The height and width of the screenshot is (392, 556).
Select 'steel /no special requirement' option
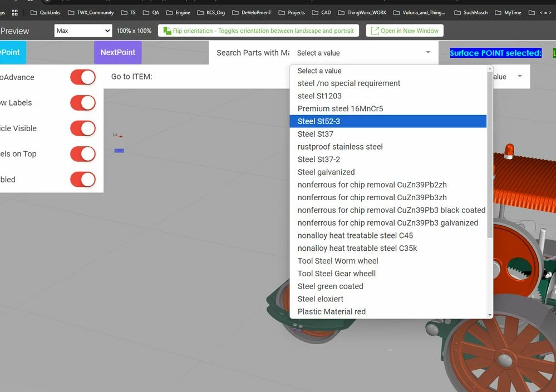[388, 83]
